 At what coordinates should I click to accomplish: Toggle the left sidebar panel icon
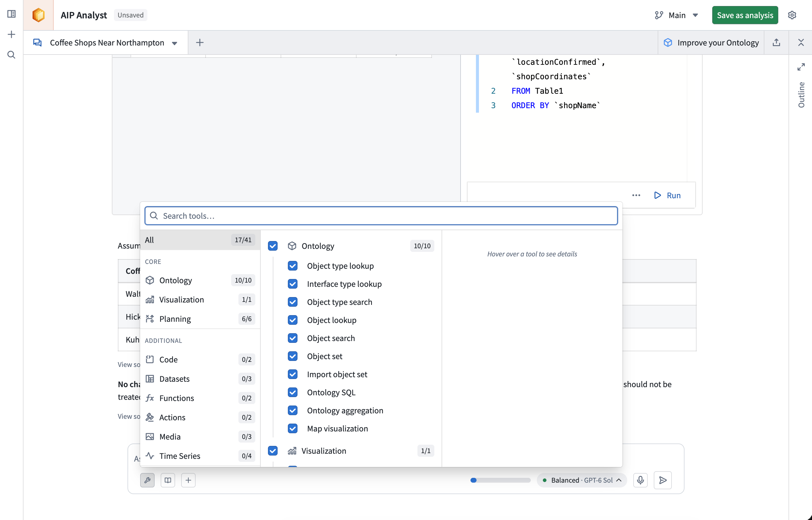click(11, 14)
